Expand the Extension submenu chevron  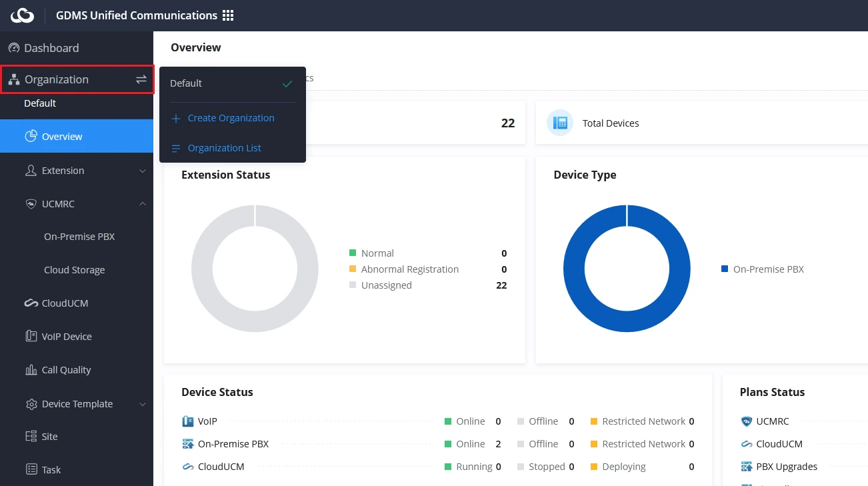[143, 171]
